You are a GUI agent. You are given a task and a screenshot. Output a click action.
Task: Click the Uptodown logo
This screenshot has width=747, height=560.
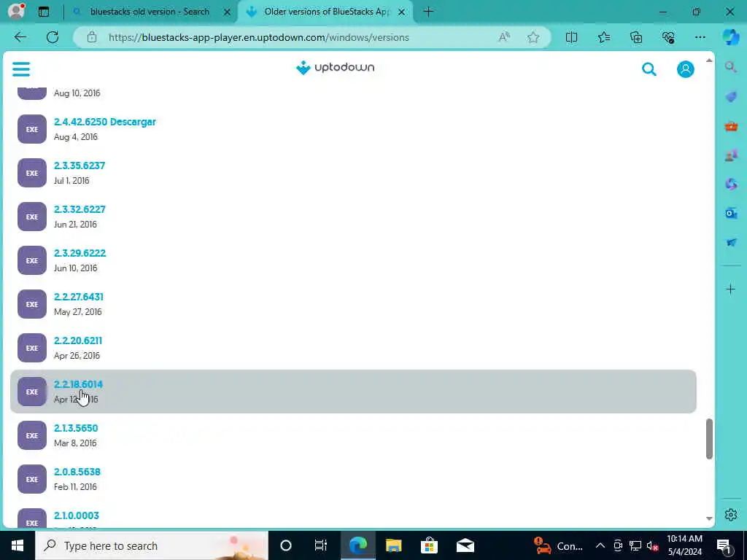335,68
